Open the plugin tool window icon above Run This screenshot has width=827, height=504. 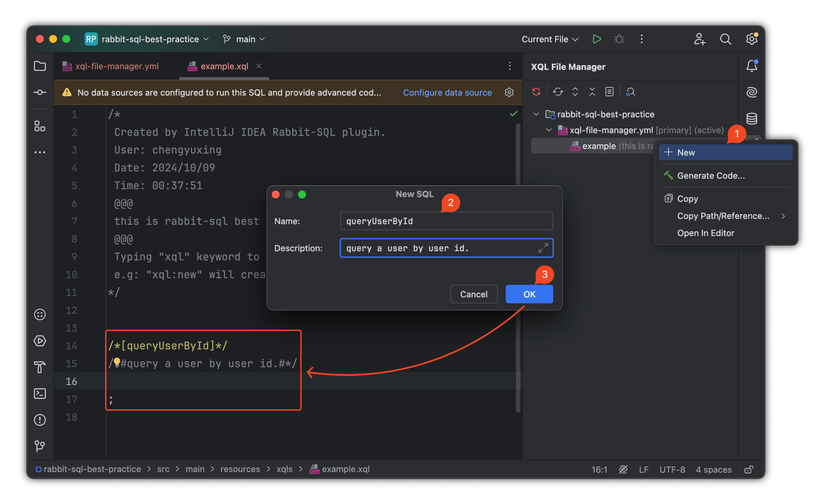point(40,315)
